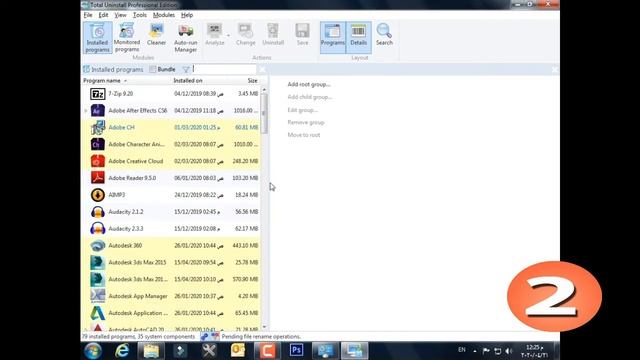Click the 18.24 MB size value
The image size is (640, 360).
[247, 195]
